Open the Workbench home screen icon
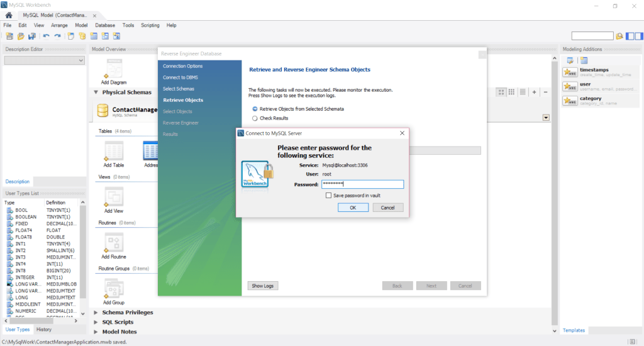Viewport: 644px width, 346px height. point(9,15)
